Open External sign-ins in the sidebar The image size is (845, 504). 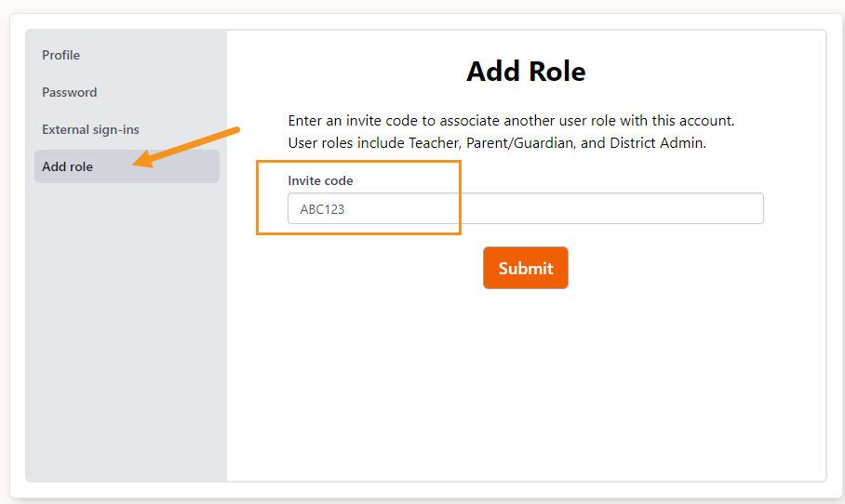coord(90,129)
